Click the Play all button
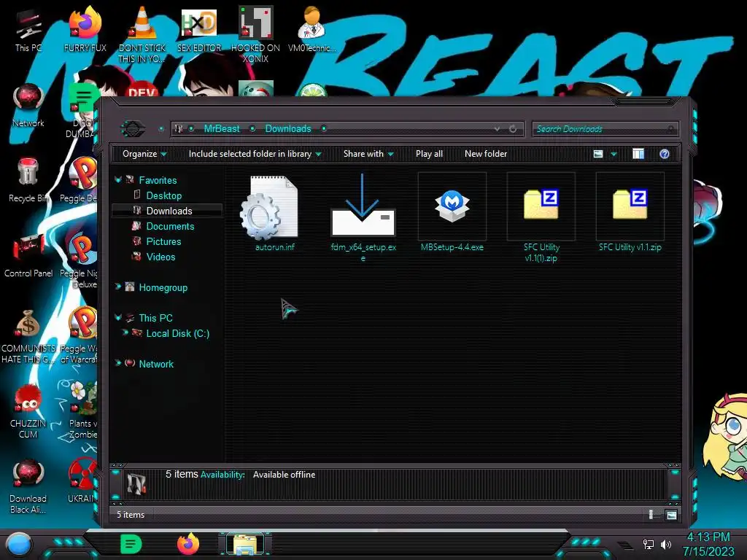The image size is (747, 560). 429,154
